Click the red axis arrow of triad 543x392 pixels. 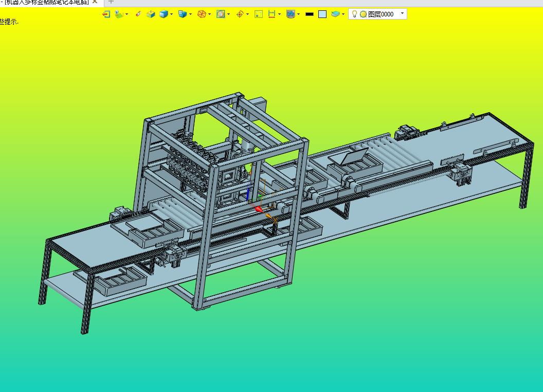[x=259, y=208]
